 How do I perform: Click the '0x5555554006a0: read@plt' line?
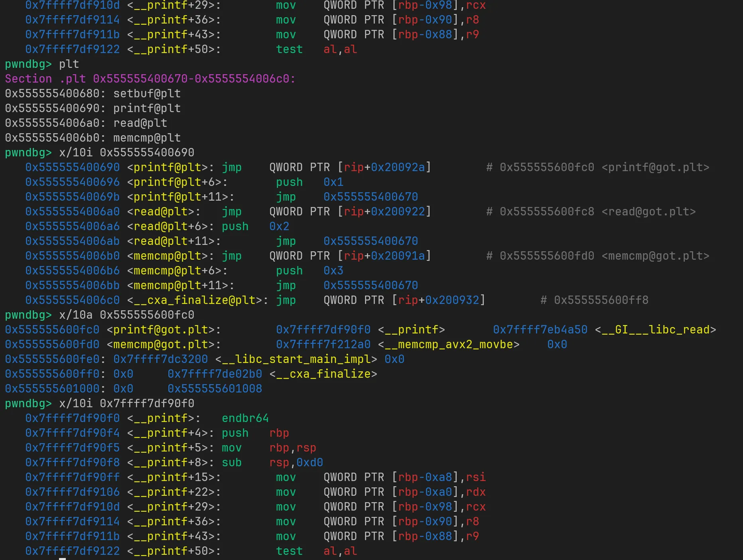(86, 123)
